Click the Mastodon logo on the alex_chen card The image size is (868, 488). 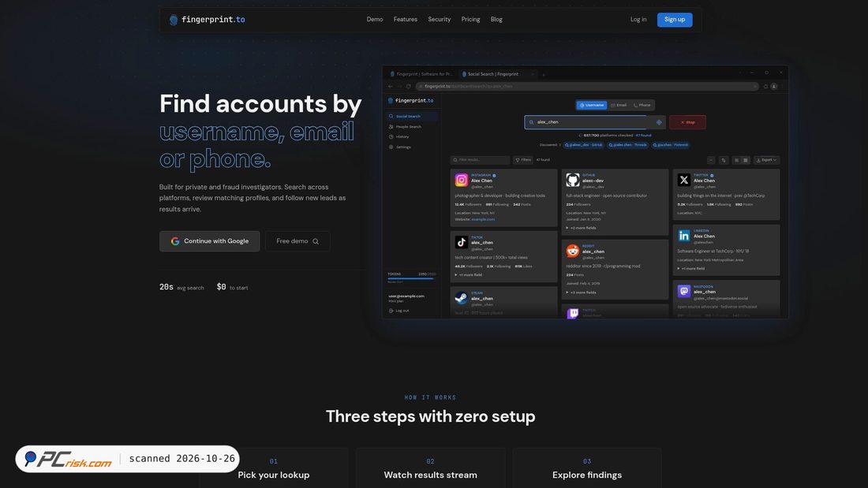click(683, 291)
